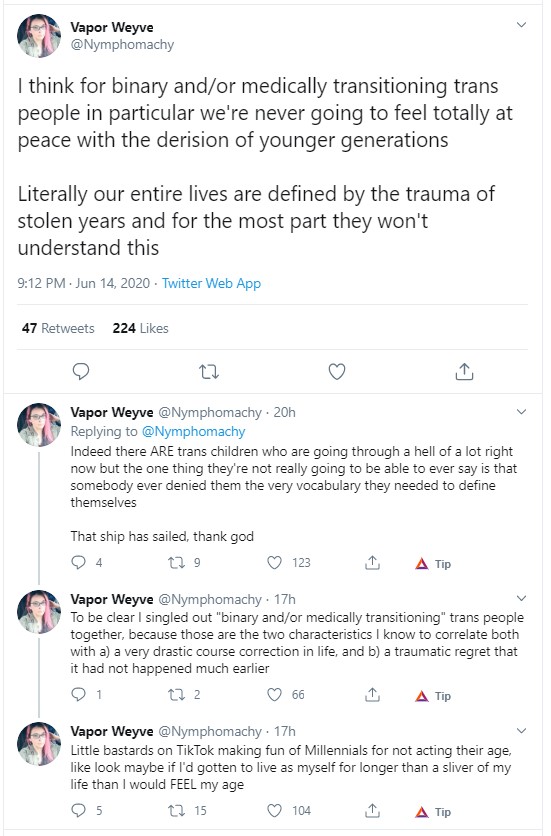Like the reply with 66 likes

[x=285, y=695]
